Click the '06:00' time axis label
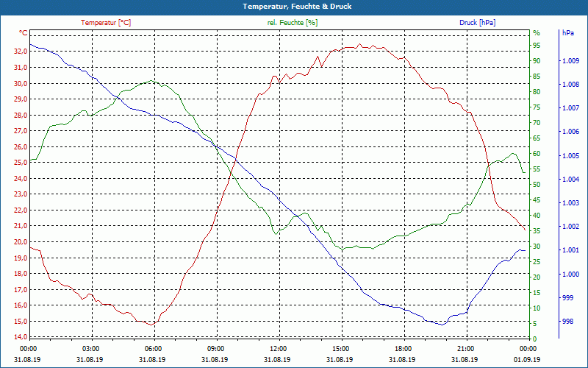This screenshot has width=588, height=368. pyautogui.click(x=153, y=349)
